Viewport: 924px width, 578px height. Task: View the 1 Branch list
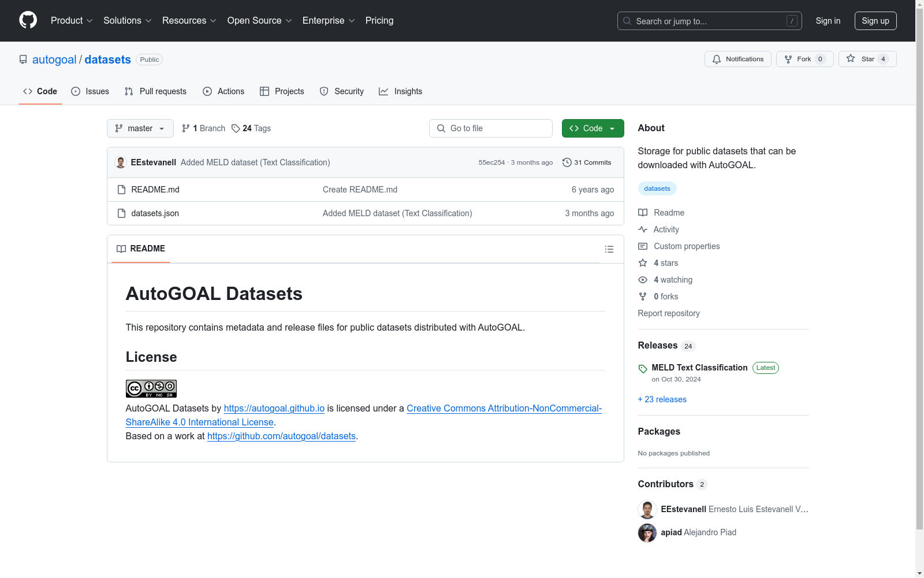tap(203, 128)
